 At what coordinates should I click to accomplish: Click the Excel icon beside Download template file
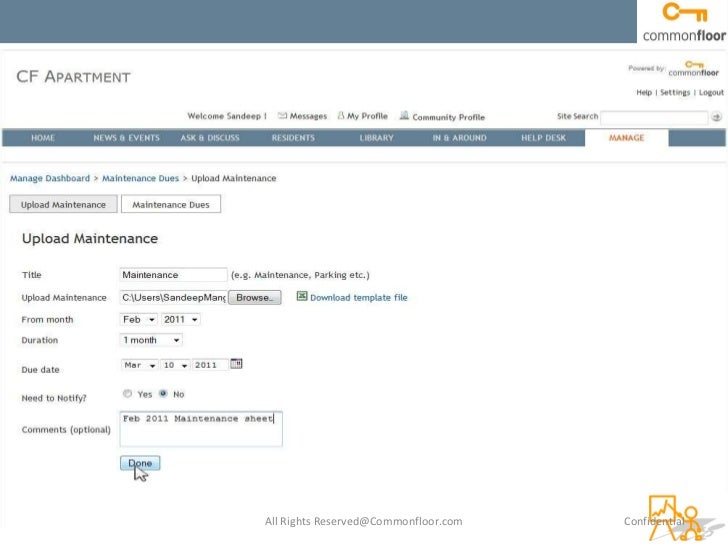point(302,296)
